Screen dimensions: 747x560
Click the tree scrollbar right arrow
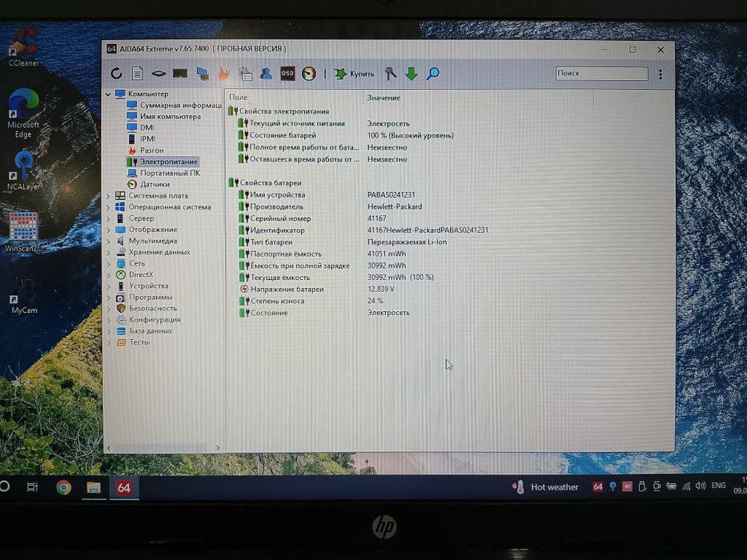(x=218, y=448)
